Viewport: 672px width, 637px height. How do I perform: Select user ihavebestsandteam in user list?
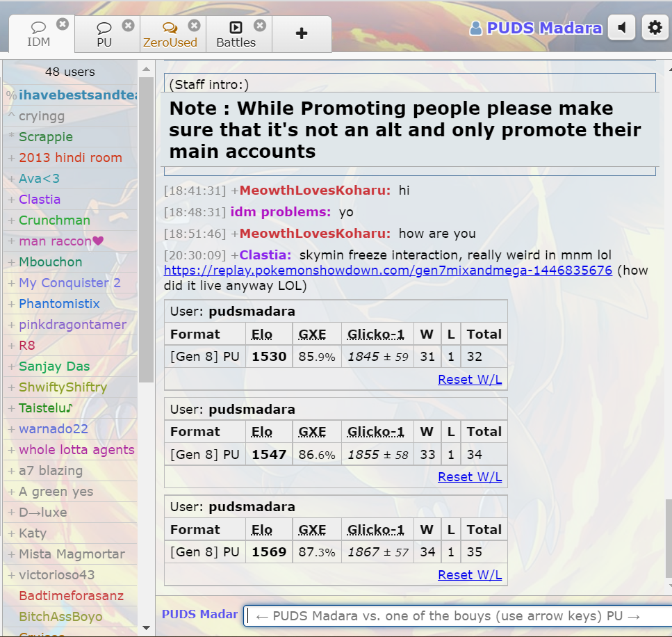pos(71,95)
